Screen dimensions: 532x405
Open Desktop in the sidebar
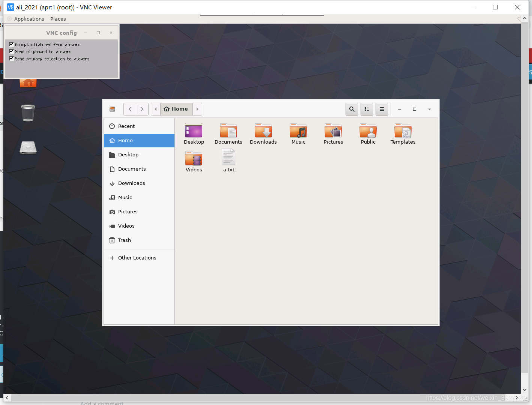pyautogui.click(x=139, y=155)
